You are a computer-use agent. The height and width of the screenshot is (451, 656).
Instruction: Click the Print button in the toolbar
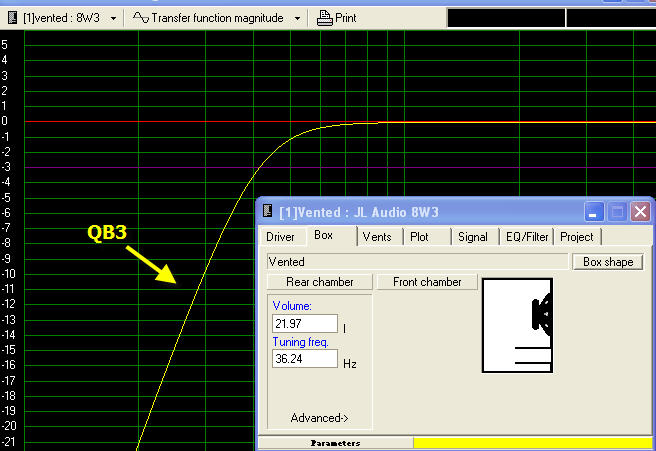(x=336, y=18)
